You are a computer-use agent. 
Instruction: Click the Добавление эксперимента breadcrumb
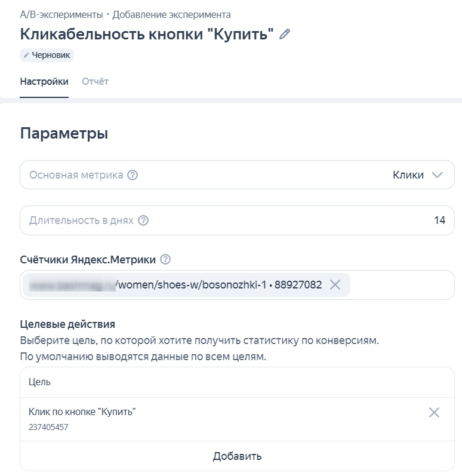171,14
